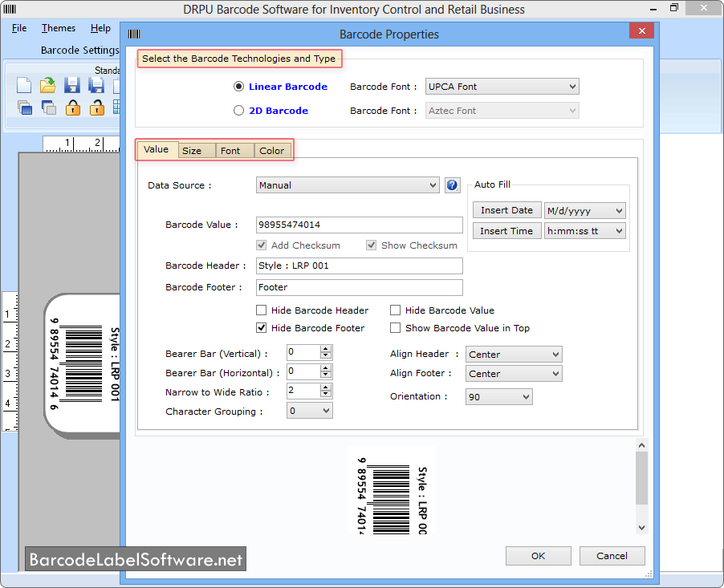
Task: Select the 2D Barcode radio button
Action: (238, 111)
